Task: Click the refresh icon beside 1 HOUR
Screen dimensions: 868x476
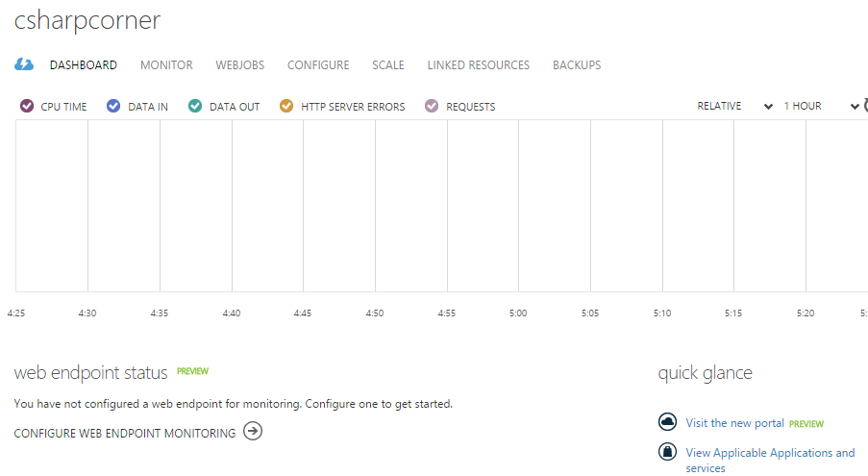Action: (x=865, y=106)
